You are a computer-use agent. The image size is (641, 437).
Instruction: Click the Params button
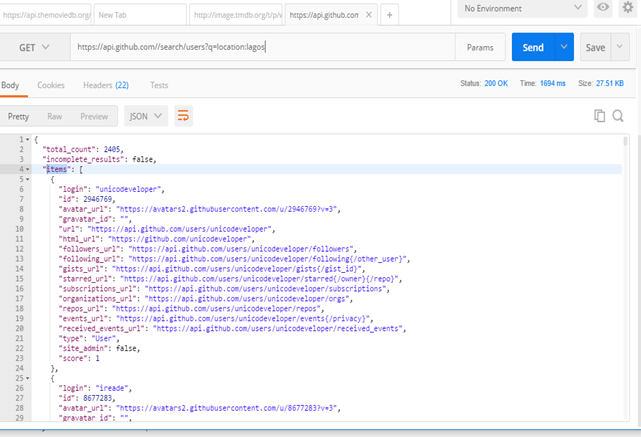480,47
